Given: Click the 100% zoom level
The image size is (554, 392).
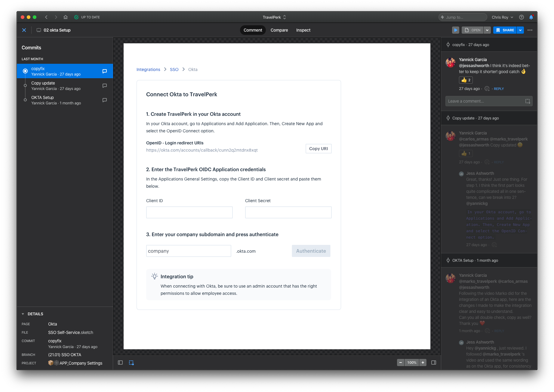Looking at the screenshot, I should pyautogui.click(x=412, y=363).
